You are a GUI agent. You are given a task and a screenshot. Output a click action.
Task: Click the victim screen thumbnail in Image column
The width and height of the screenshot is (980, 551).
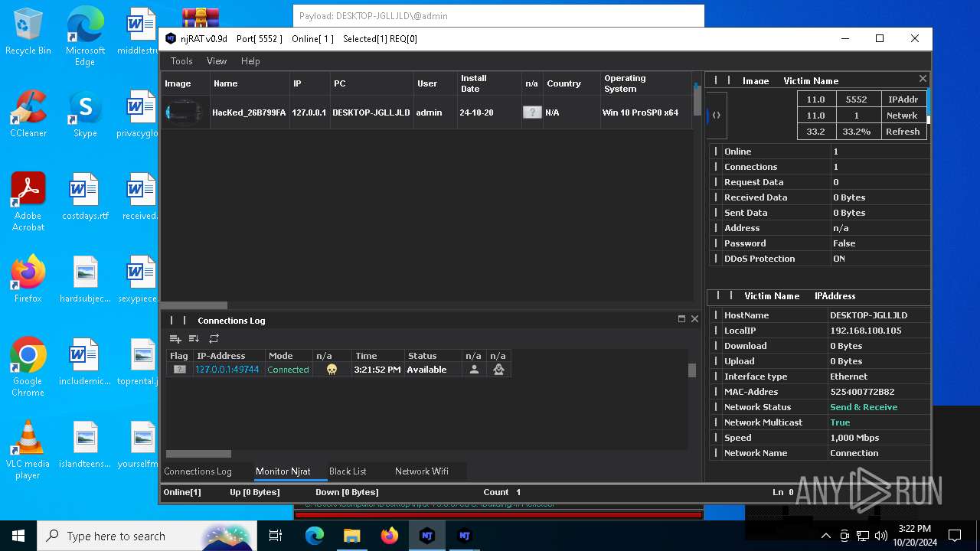click(185, 112)
